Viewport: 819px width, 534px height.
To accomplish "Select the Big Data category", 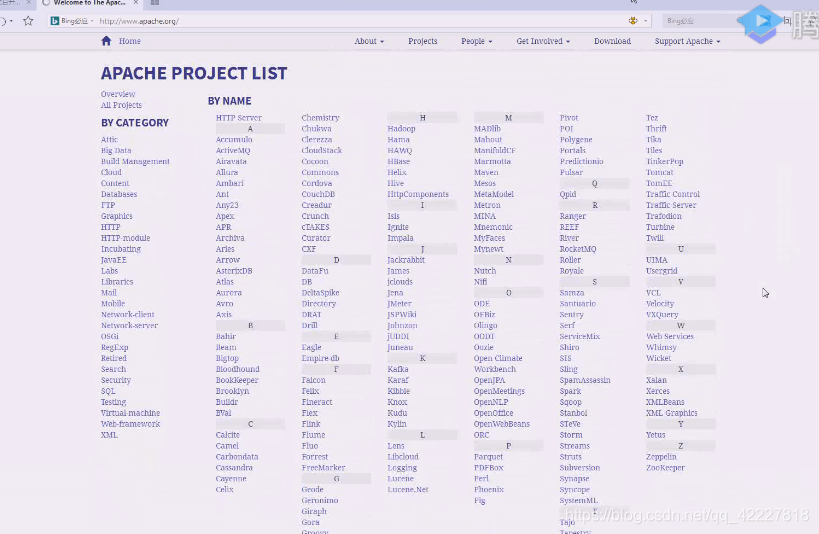I will [116, 150].
